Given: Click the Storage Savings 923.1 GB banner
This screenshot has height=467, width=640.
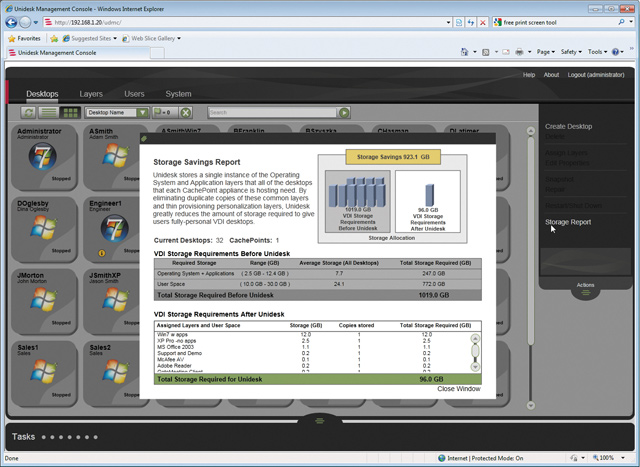Looking at the screenshot, I should click(x=393, y=157).
